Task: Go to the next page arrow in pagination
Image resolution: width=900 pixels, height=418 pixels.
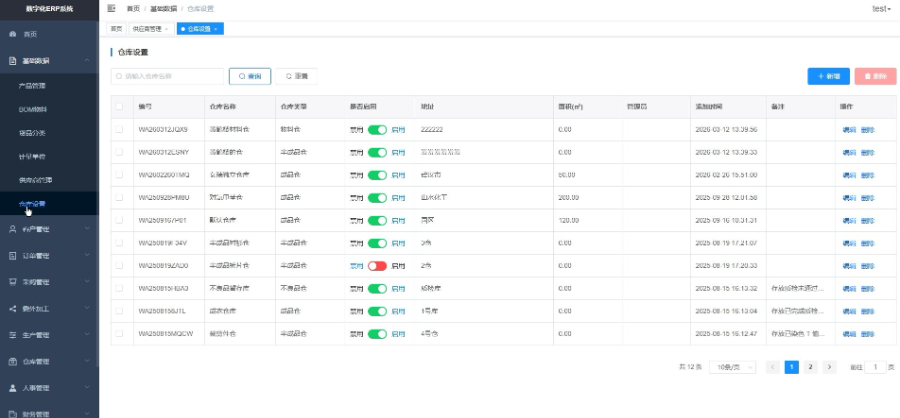Action: pyautogui.click(x=829, y=367)
